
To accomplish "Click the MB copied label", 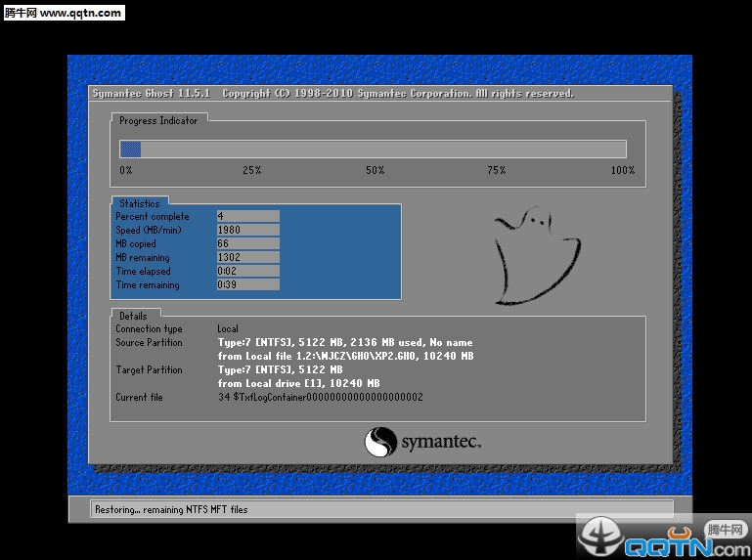I will (x=136, y=244).
